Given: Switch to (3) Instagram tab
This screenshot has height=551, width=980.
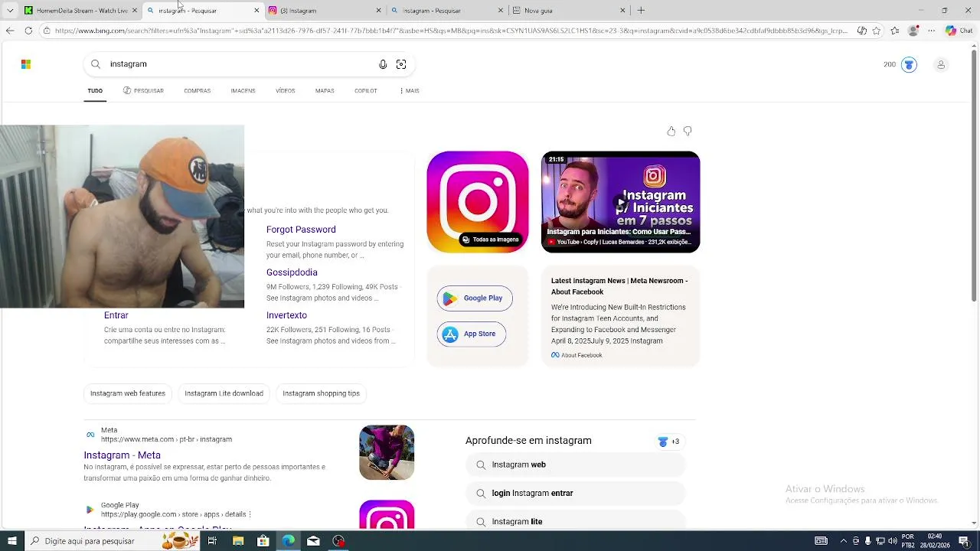Looking at the screenshot, I should point(325,11).
